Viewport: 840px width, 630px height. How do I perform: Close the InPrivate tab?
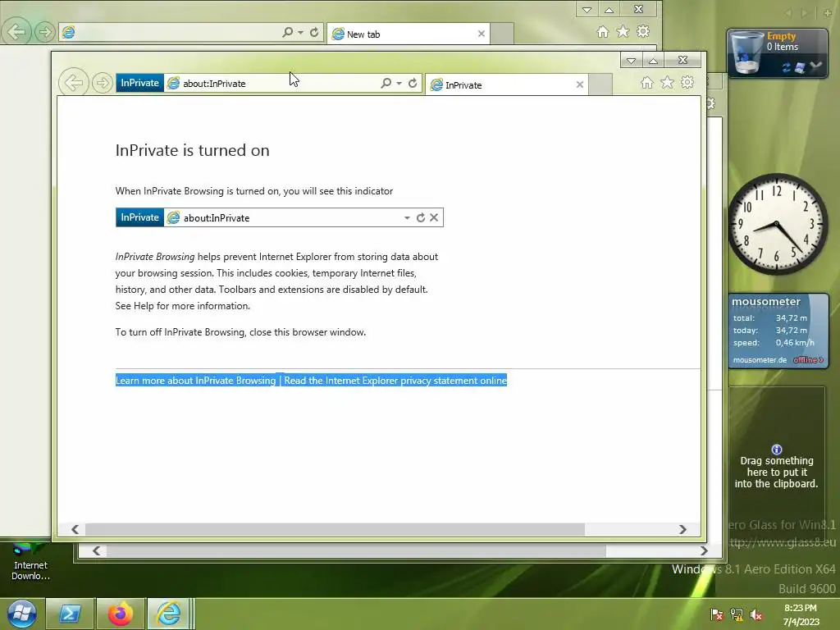[x=580, y=84]
